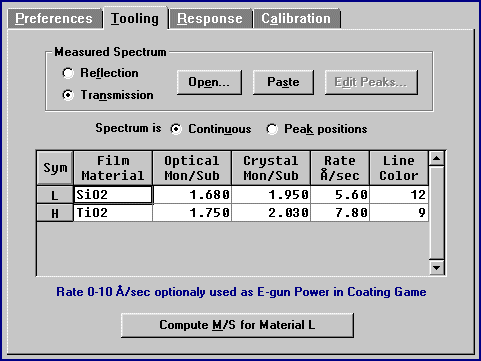The height and width of the screenshot is (361, 481).
Task: Edit the SiO2 film material cell
Action: (113, 195)
